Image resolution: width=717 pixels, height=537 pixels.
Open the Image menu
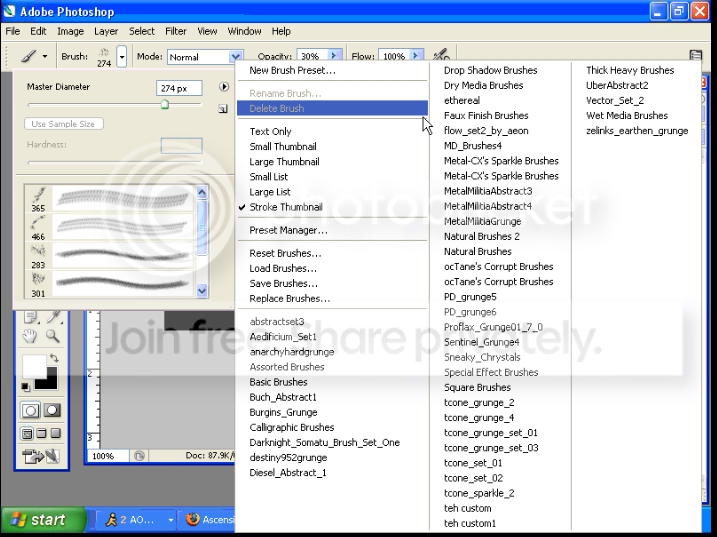[x=70, y=31]
